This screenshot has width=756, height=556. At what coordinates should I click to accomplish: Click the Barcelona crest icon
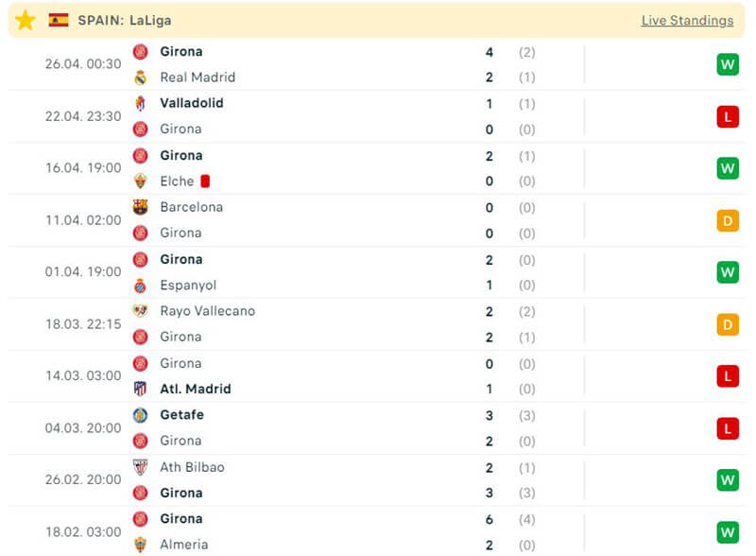140,207
